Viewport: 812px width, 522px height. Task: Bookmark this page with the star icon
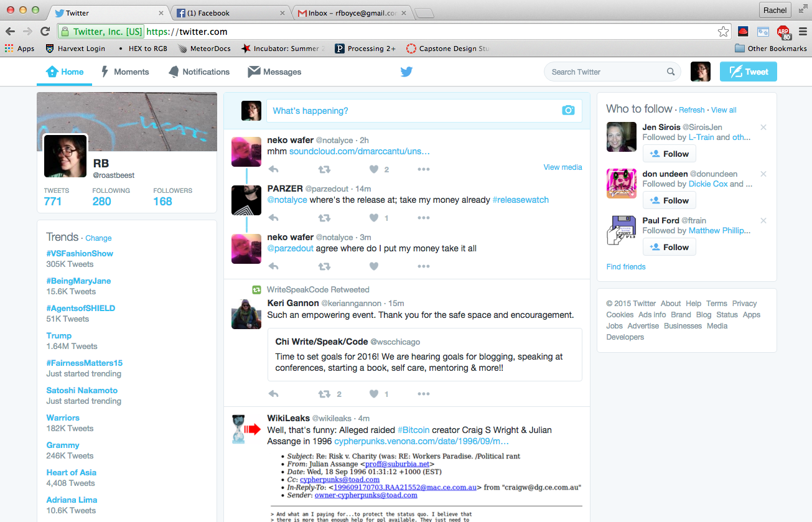coord(723,32)
